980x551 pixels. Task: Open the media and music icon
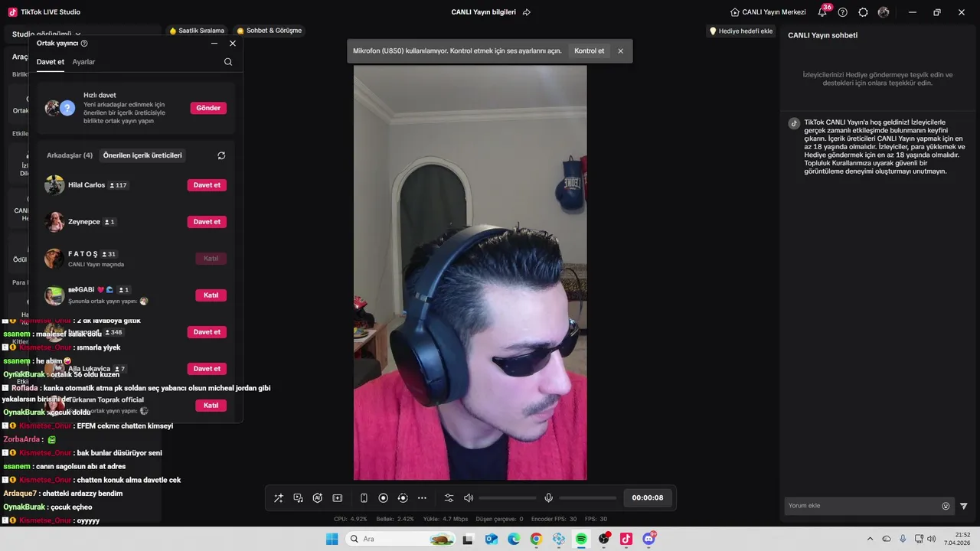pyautogui.click(x=299, y=498)
